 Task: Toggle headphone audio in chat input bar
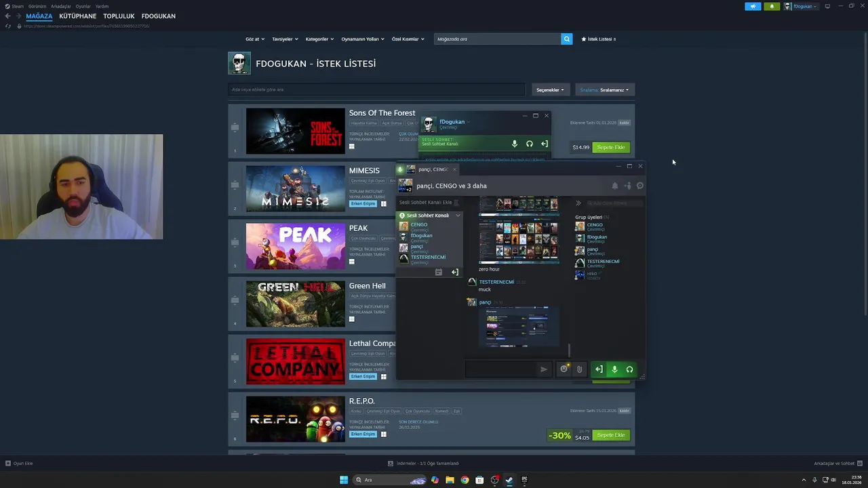click(x=629, y=369)
